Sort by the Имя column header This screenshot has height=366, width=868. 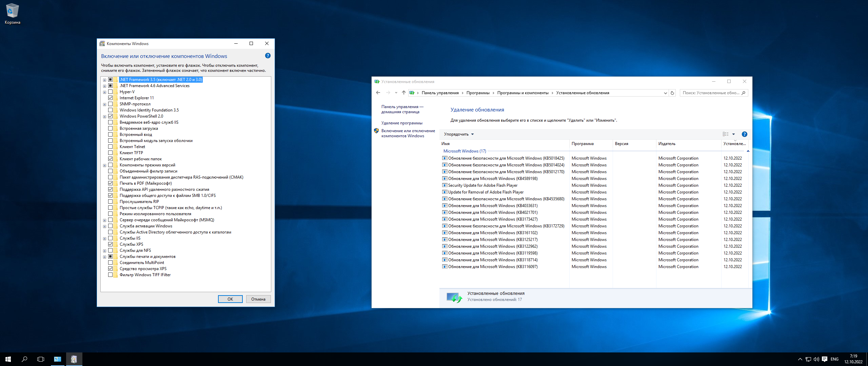[x=504, y=144]
